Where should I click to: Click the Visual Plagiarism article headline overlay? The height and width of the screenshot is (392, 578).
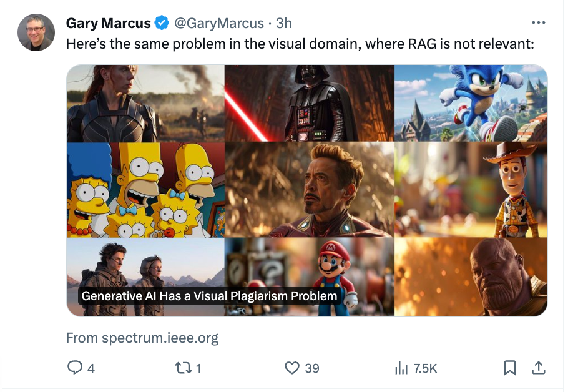coord(209,296)
